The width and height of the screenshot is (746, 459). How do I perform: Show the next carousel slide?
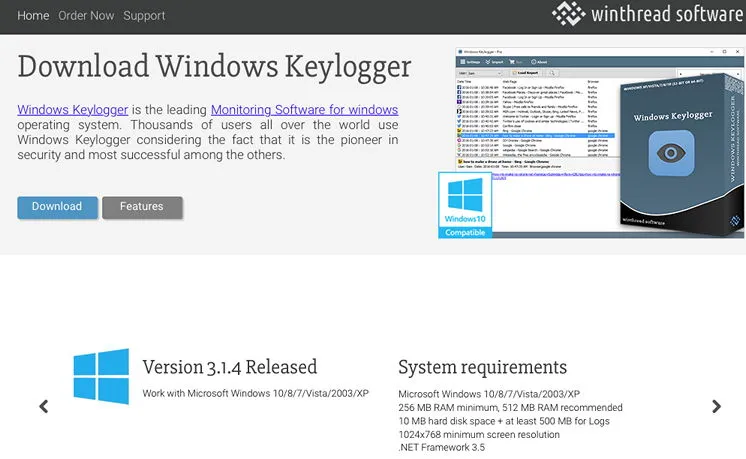point(717,406)
